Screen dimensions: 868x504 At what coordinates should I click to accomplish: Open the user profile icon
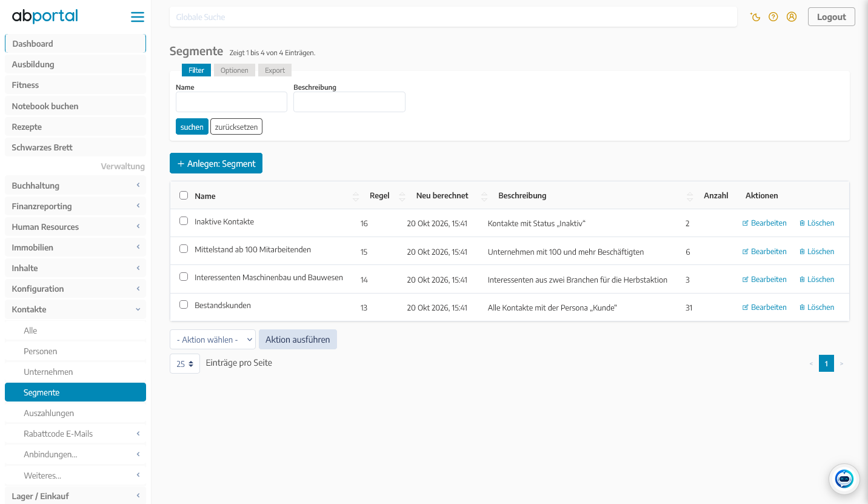792,17
